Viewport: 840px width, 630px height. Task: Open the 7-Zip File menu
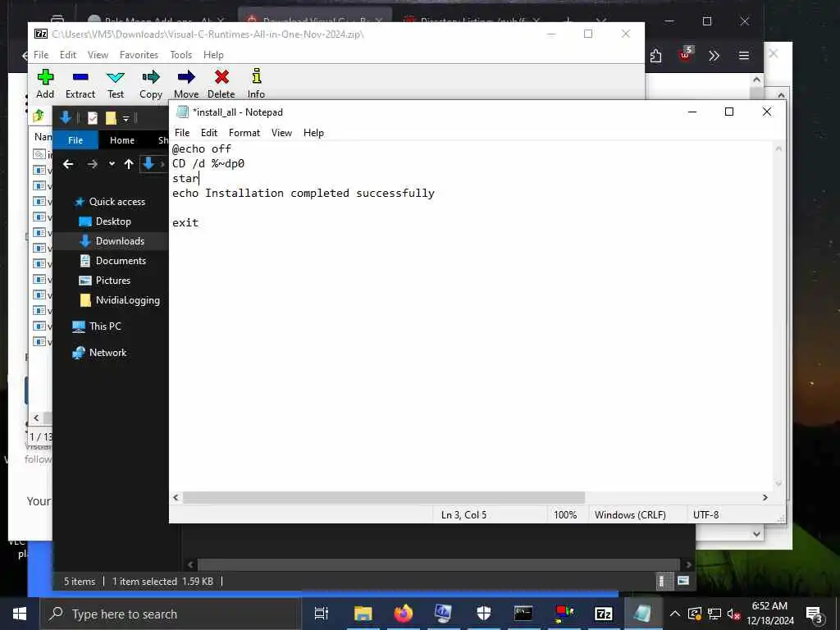41,55
